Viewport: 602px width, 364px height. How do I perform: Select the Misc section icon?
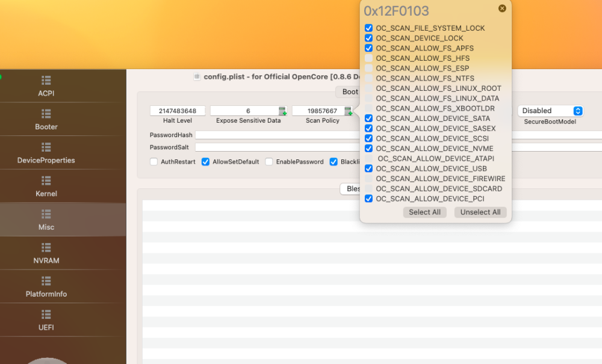pos(46,214)
